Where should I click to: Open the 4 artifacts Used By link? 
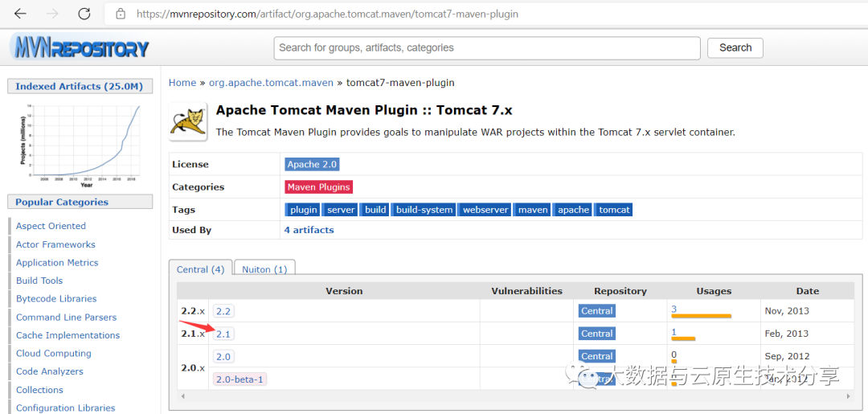click(309, 230)
